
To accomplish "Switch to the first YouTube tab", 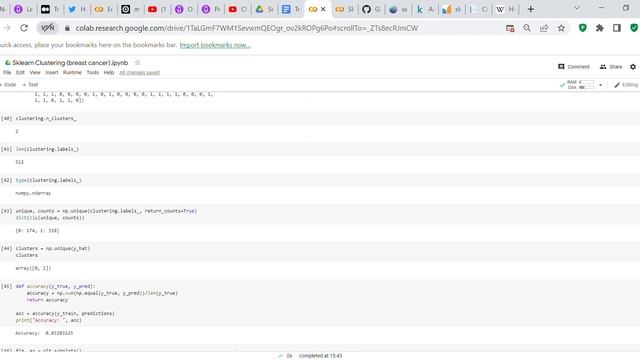I will click(157, 9).
